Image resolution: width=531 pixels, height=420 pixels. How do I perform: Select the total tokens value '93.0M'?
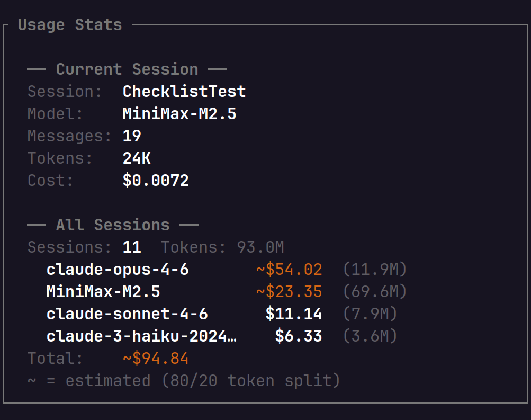pos(260,247)
